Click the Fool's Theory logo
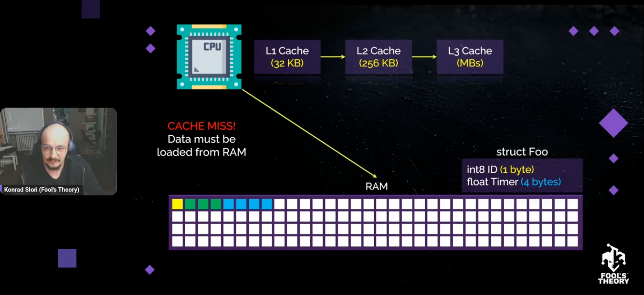This screenshot has width=644, height=295. click(613, 264)
